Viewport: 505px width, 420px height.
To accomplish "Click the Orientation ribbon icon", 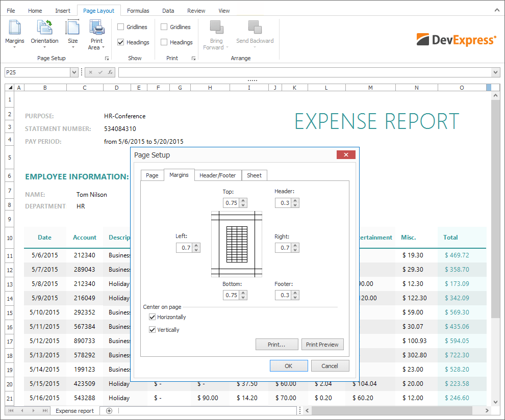I will [44, 29].
